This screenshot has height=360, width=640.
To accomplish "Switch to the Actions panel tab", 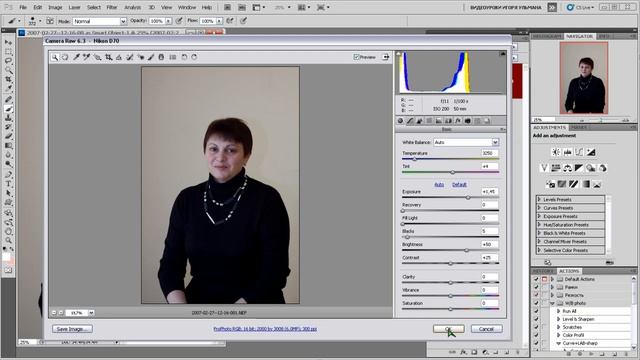I will (x=569, y=271).
